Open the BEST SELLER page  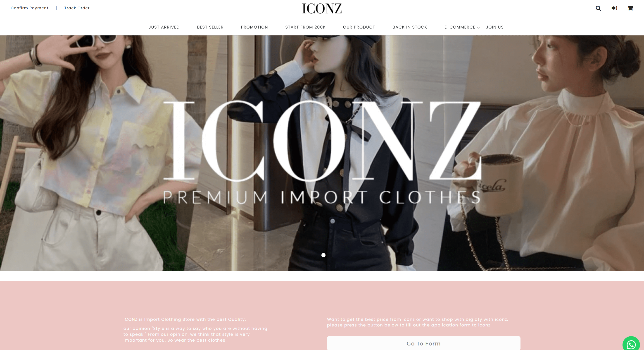[x=210, y=27]
